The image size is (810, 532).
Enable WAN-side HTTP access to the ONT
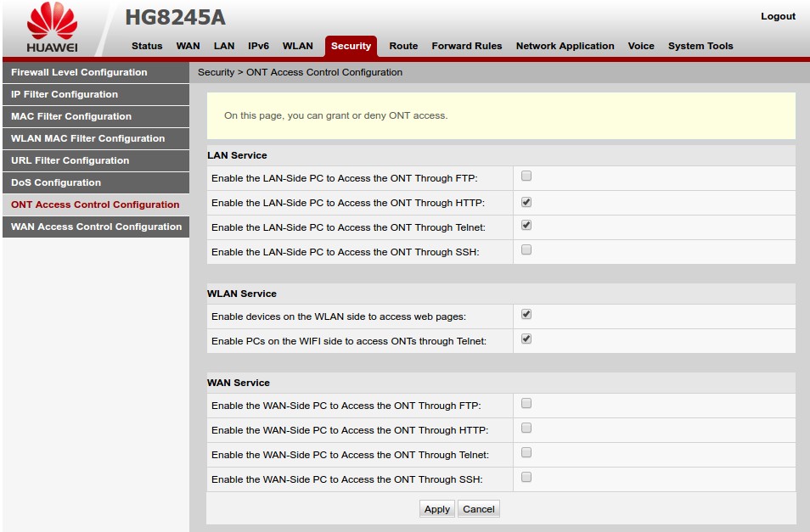click(526, 428)
